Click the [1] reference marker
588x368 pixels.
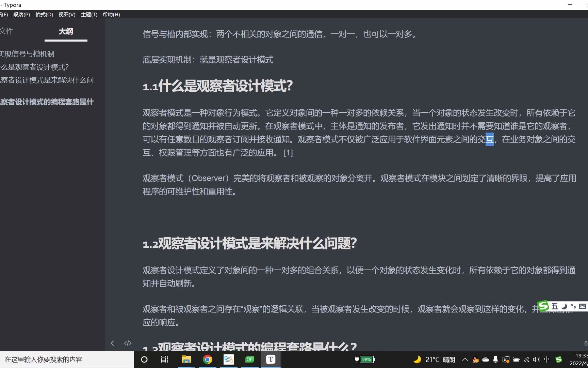(x=288, y=153)
